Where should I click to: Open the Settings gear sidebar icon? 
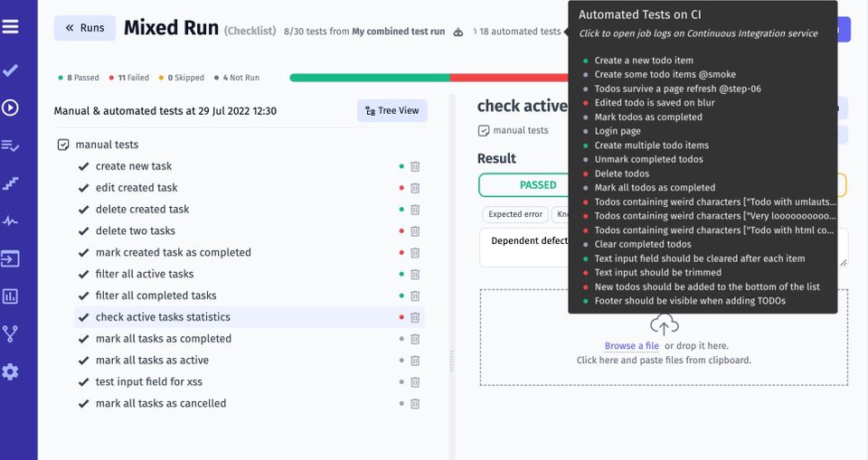(10, 371)
